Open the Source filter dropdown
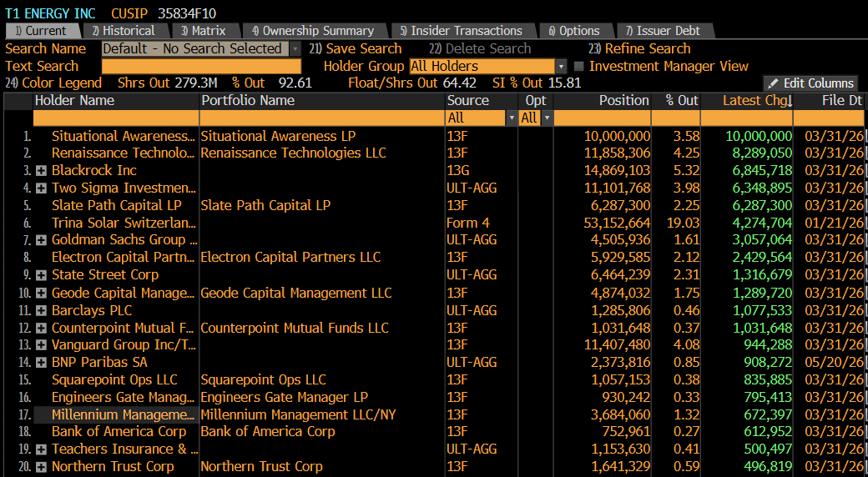 511,118
